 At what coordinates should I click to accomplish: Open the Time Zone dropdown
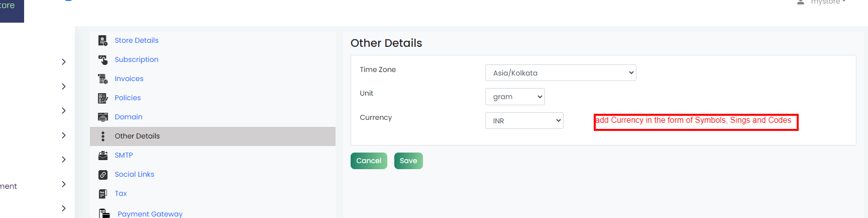point(561,73)
